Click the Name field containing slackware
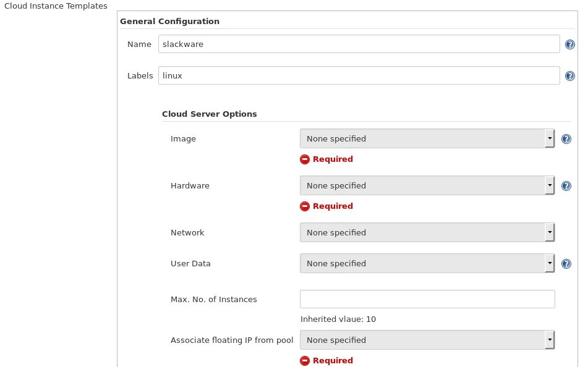 click(359, 44)
